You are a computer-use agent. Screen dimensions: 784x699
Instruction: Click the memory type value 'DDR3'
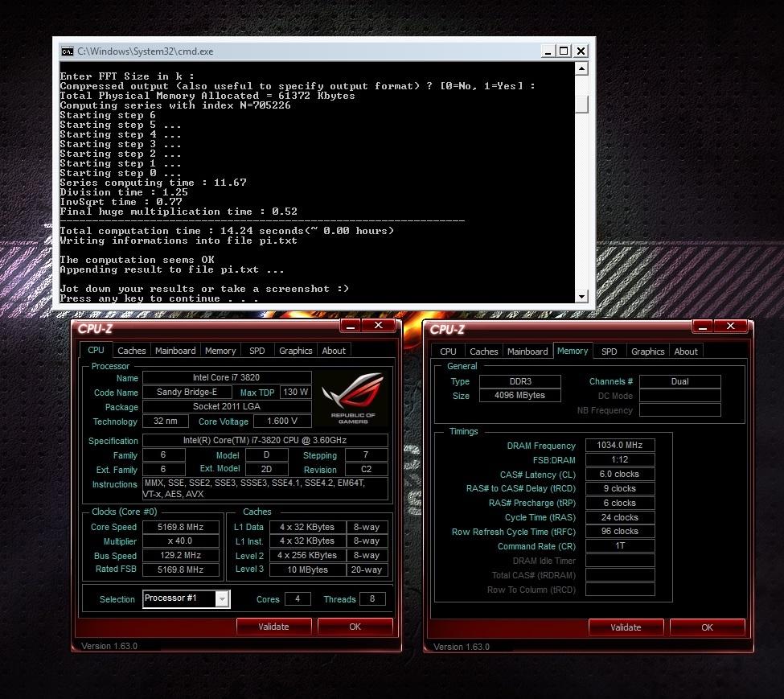point(520,381)
